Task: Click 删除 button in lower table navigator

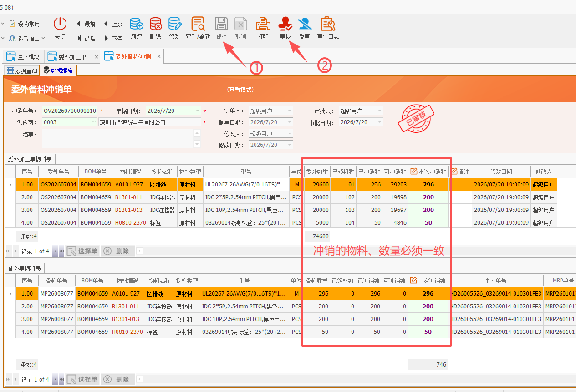Action: tap(117, 379)
